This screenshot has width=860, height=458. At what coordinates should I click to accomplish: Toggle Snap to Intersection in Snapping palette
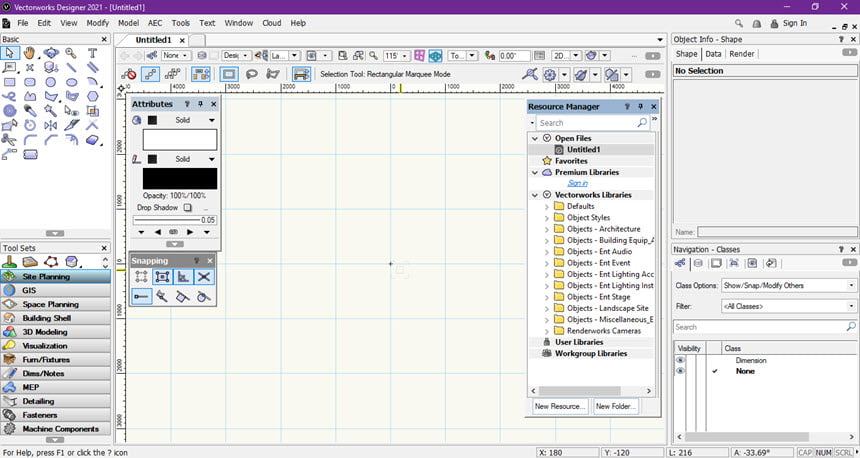(x=203, y=277)
